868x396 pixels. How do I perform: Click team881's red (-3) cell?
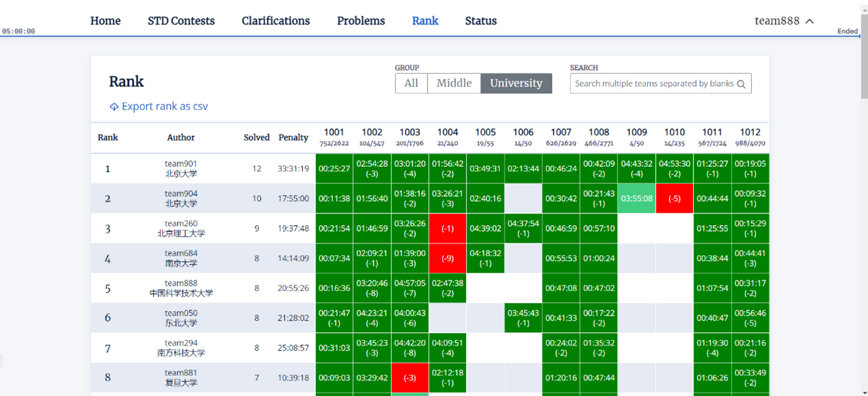410,378
